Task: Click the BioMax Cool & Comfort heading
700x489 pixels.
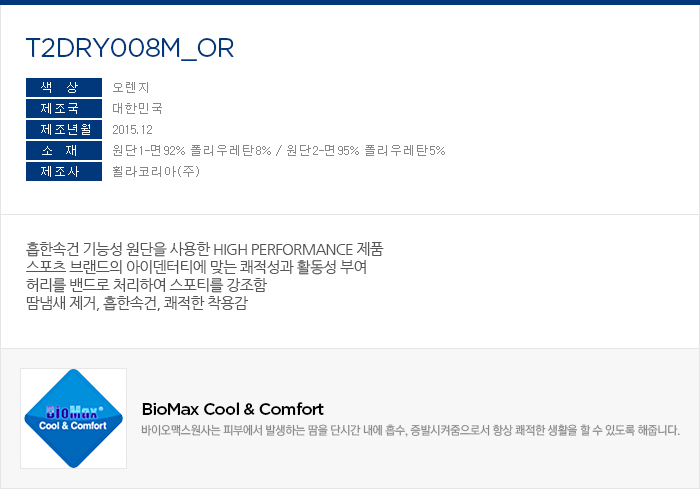Action: click(x=233, y=409)
